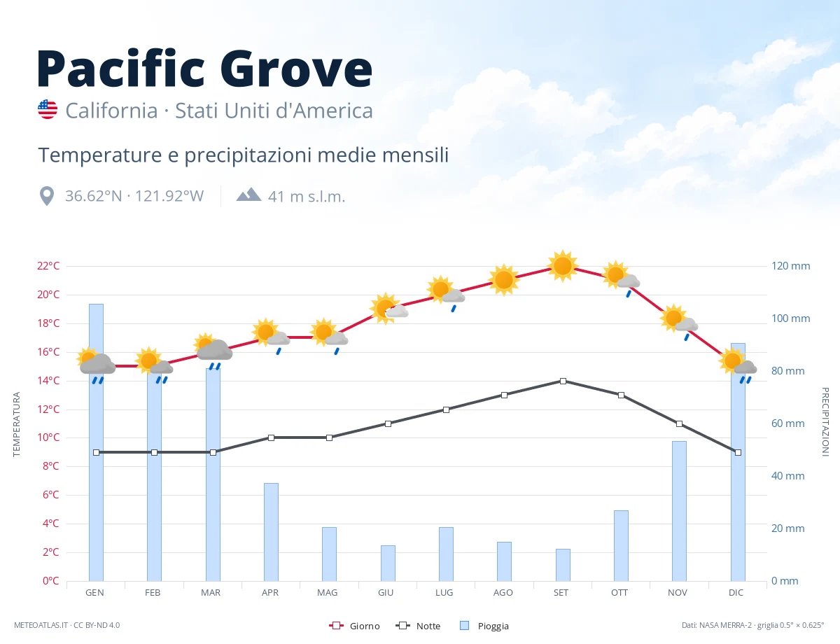
Task: Click the DIC month label
Action: [x=736, y=593]
